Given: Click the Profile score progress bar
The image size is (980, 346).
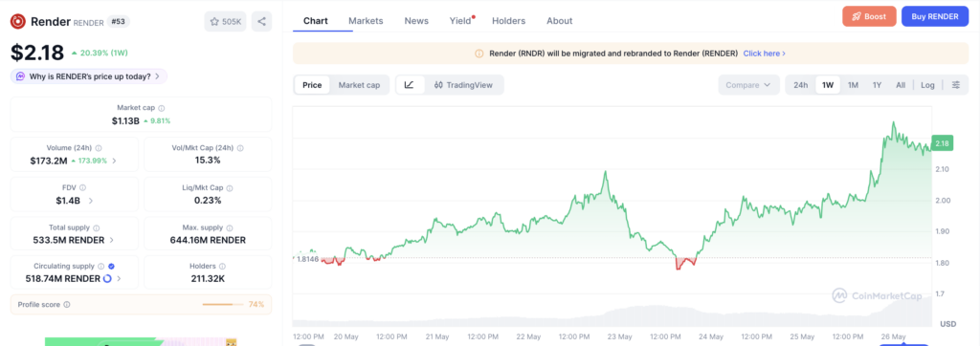Looking at the screenshot, I should (222, 305).
